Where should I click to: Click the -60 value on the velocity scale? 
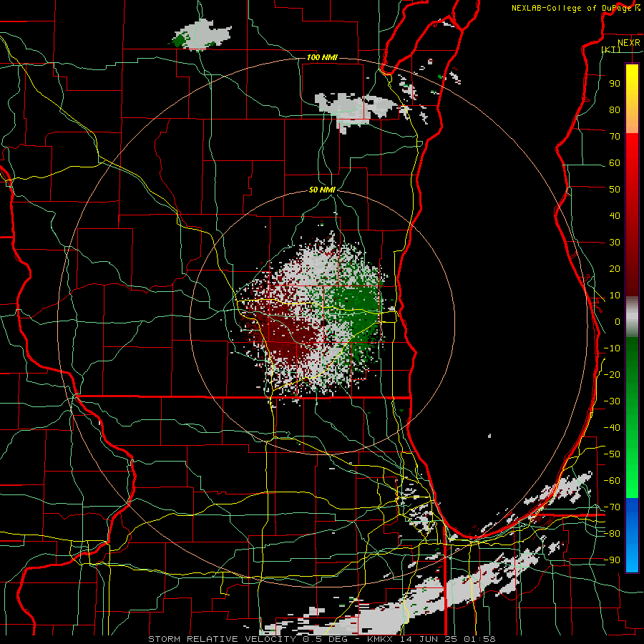(x=612, y=481)
